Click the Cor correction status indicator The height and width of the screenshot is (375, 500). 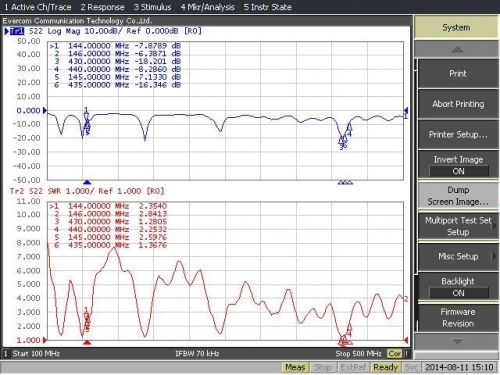[395, 354]
